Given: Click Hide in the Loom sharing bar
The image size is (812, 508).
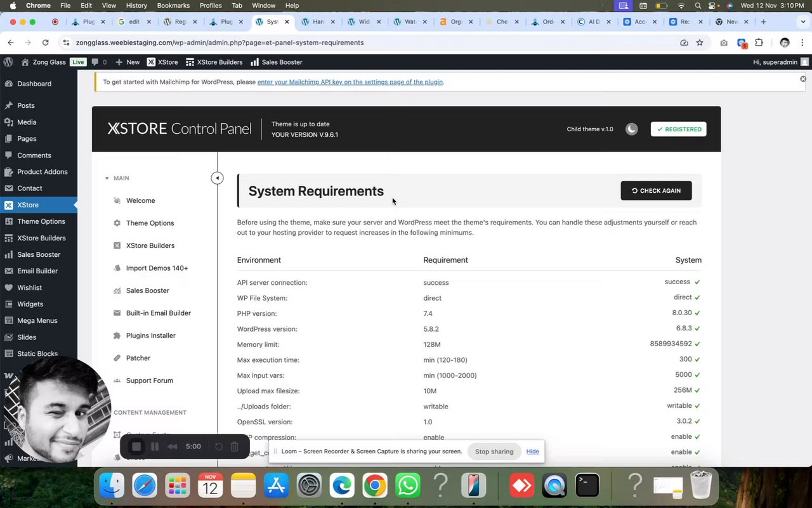Looking at the screenshot, I should pyautogui.click(x=532, y=452).
